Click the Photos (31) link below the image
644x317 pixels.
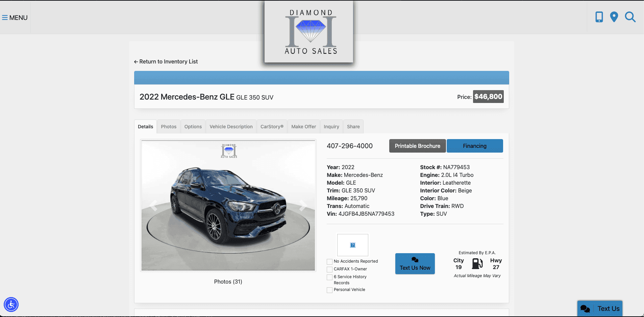click(x=228, y=282)
